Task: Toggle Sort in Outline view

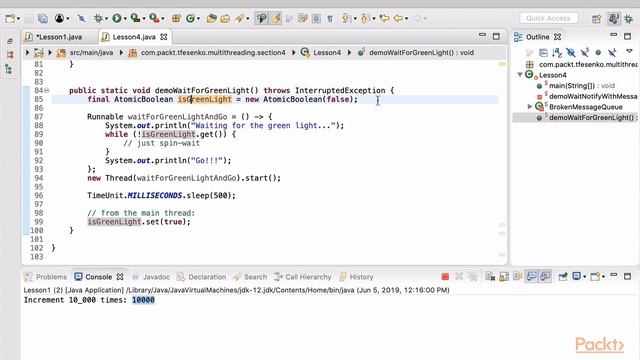Action: coord(557,52)
